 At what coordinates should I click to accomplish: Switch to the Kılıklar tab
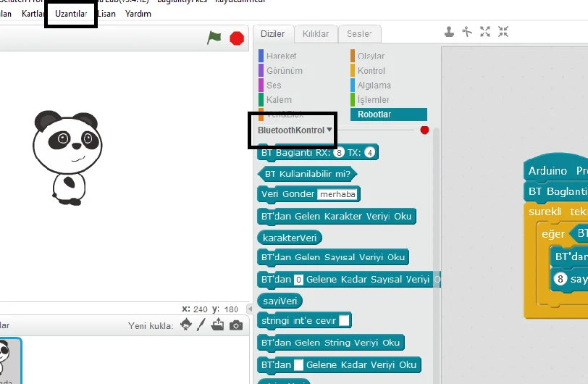click(316, 34)
